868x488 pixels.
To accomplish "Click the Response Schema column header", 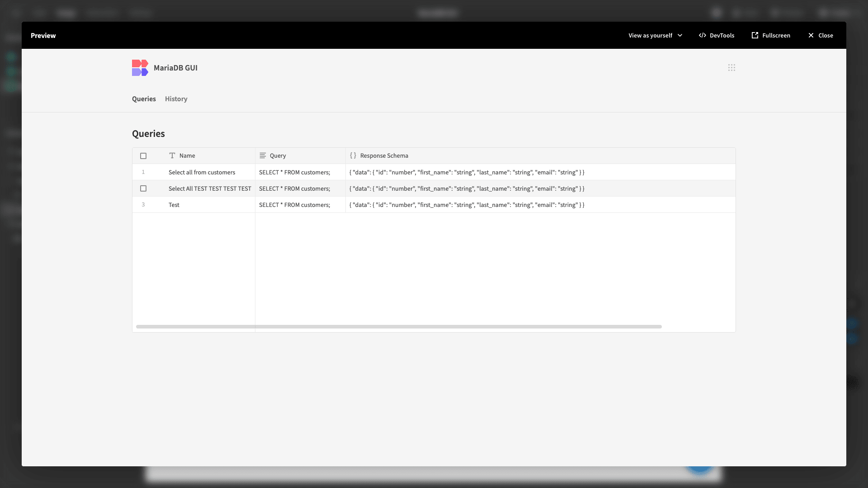I will (541, 156).
